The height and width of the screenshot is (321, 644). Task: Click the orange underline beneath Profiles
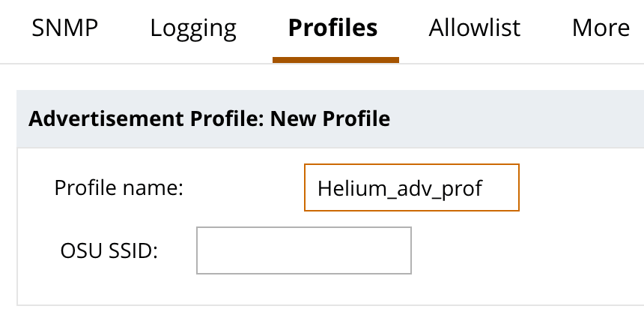click(335, 58)
